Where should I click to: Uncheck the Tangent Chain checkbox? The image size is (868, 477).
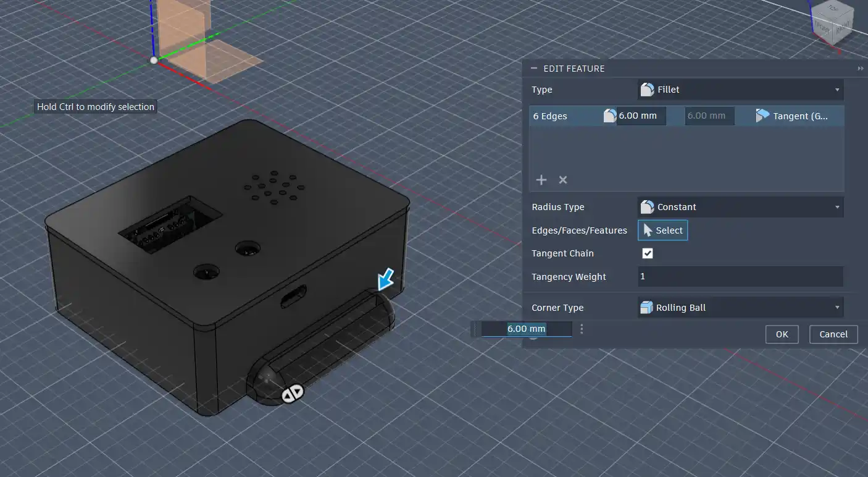click(648, 253)
